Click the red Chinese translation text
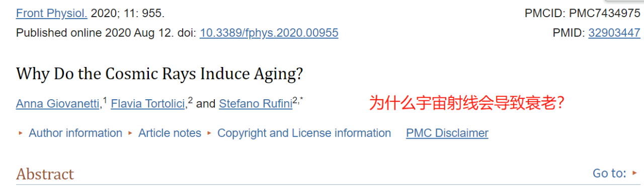 pos(466,103)
